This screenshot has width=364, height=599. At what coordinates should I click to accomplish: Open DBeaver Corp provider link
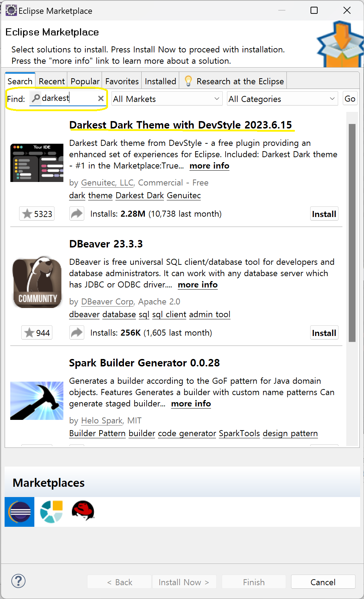click(107, 302)
